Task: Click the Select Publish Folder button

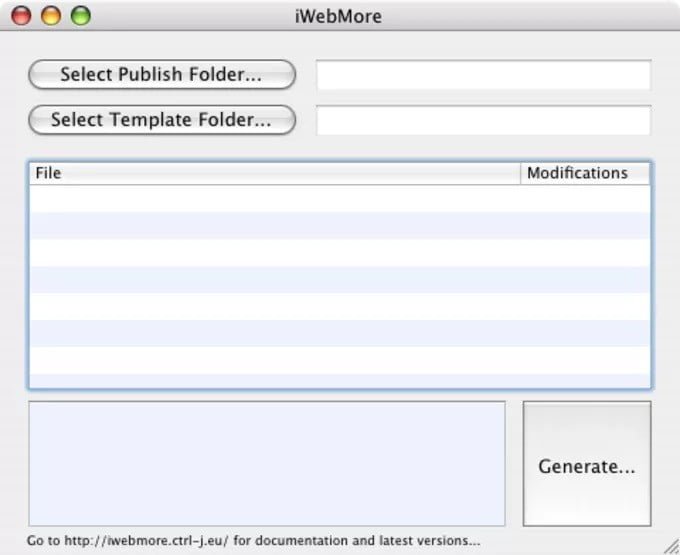Action: 161,75
